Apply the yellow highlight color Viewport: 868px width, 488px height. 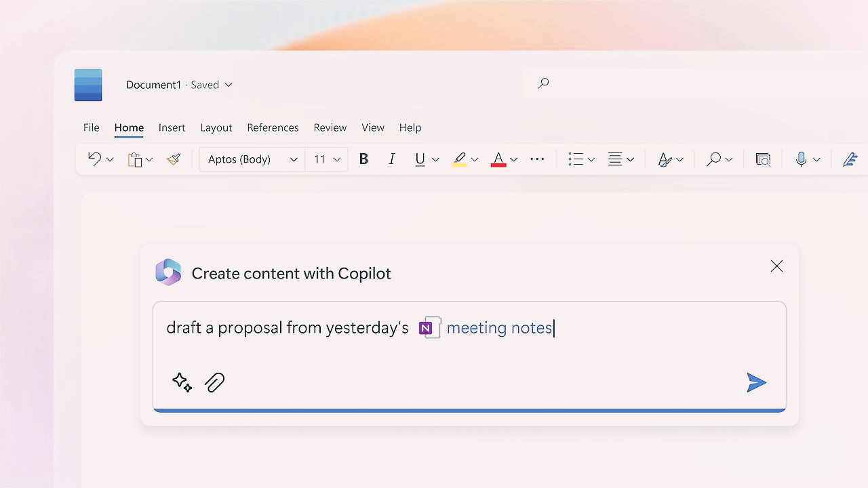point(459,159)
